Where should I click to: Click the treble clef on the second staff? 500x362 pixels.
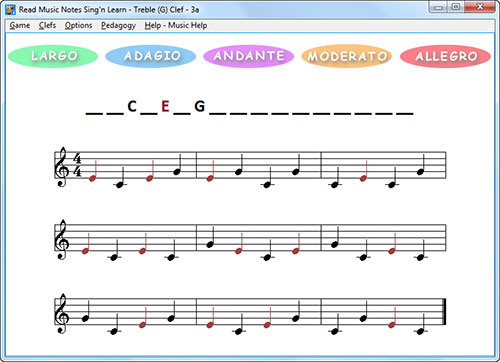coord(62,240)
